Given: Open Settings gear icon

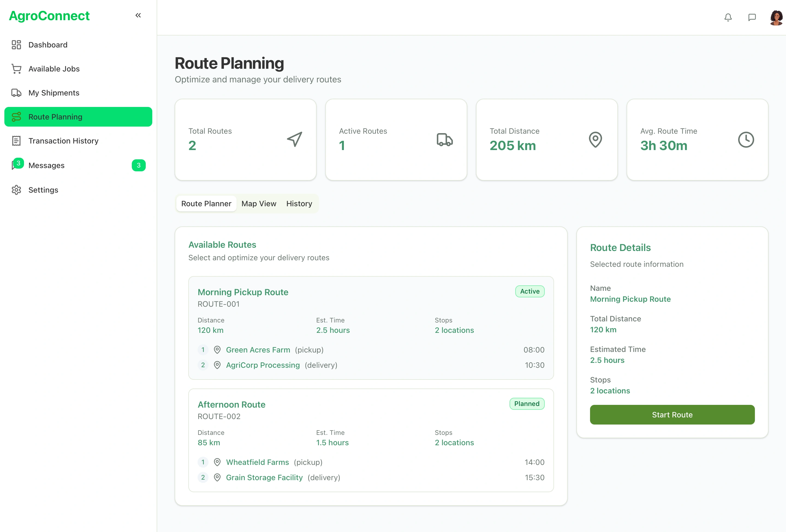Looking at the screenshot, I should coord(16,190).
